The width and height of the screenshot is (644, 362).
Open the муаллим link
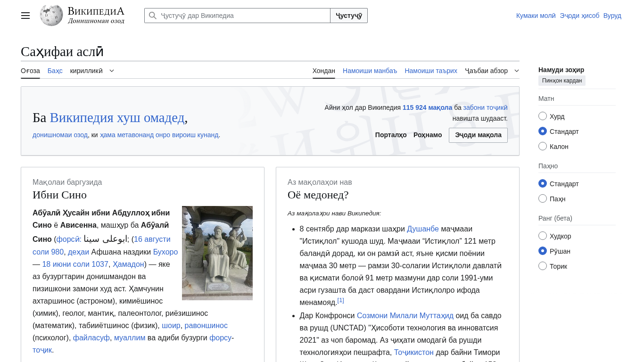pos(130,337)
